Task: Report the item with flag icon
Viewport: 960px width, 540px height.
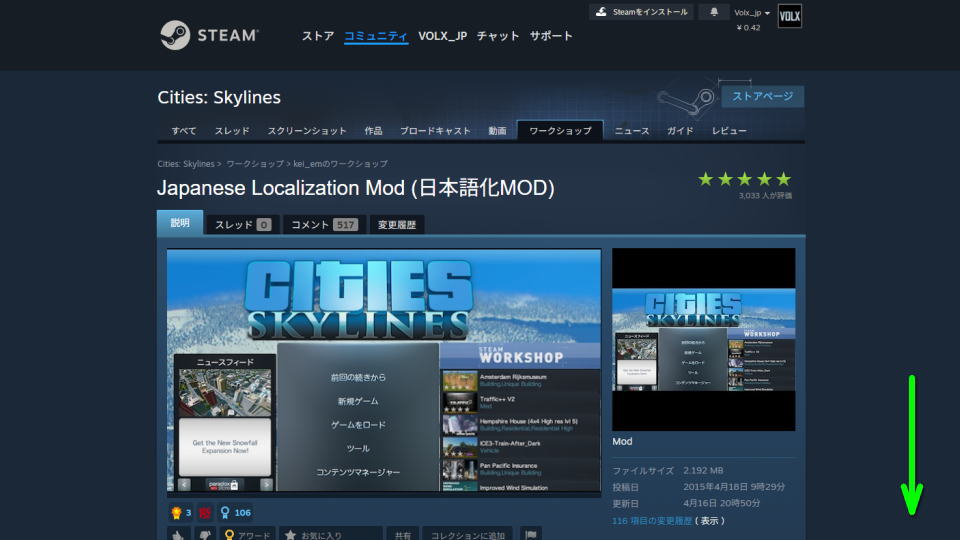Action: pos(530,534)
